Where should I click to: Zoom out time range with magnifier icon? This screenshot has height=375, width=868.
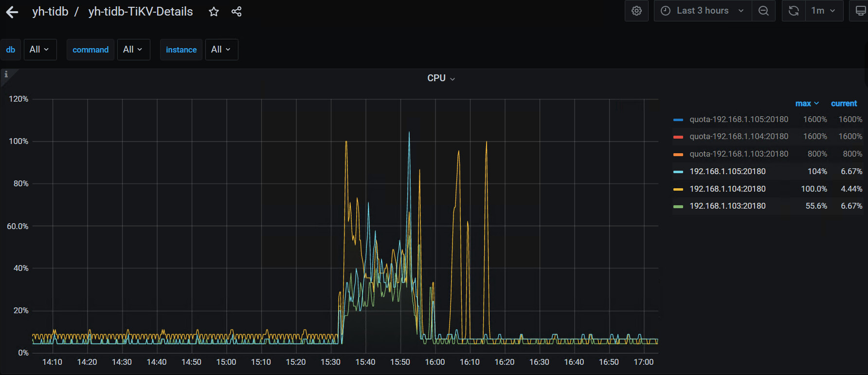click(x=763, y=11)
